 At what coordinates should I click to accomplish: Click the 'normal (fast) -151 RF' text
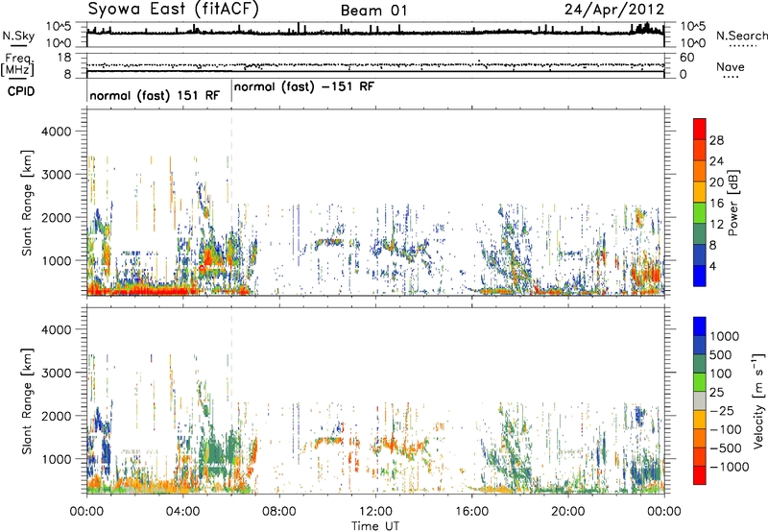coord(304,86)
